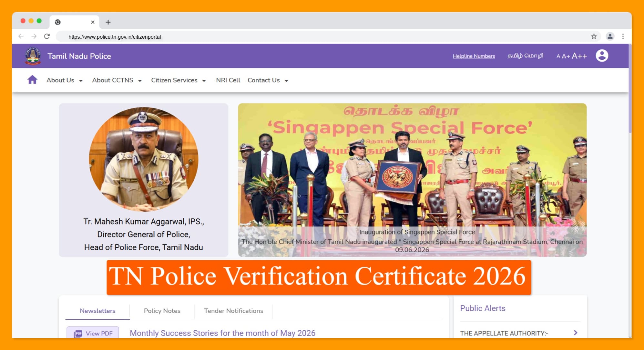The image size is (644, 350).
Task: Expand the About Us dropdown
Action: point(65,80)
